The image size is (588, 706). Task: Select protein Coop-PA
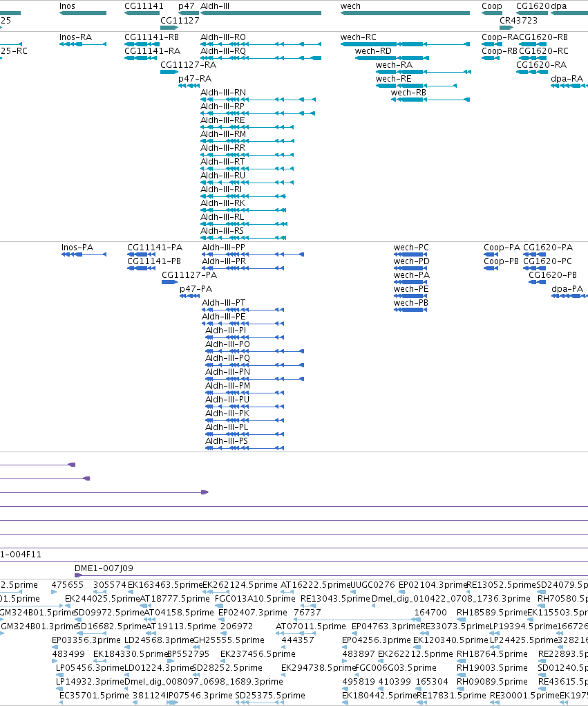coord(491,254)
